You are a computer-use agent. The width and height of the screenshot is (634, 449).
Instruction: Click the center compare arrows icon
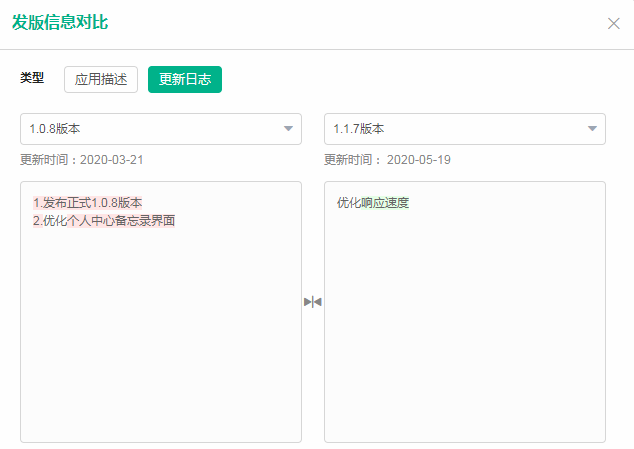click(313, 301)
